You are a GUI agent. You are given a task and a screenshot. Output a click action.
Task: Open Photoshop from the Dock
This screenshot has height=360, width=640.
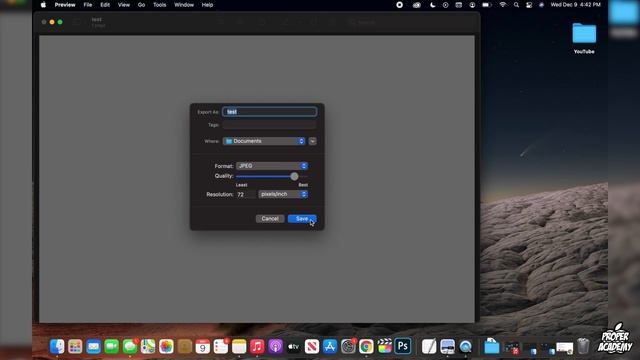pyautogui.click(x=402, y=347)
